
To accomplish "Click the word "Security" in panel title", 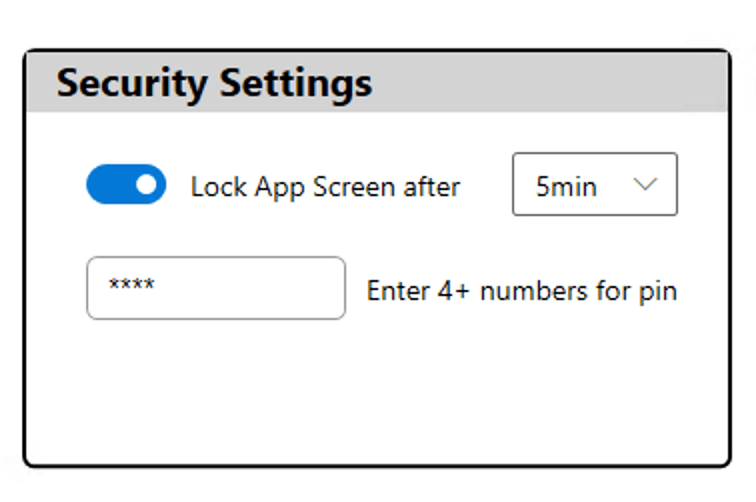I will (x=132, y=84).
